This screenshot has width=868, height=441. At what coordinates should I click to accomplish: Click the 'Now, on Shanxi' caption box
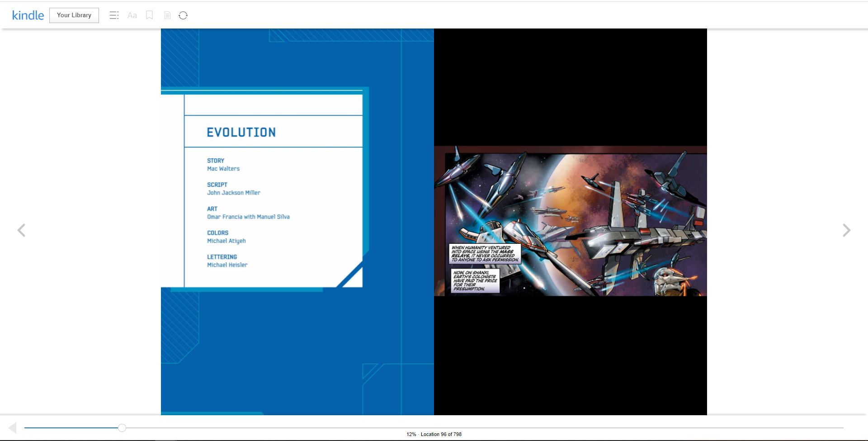click(x=475, y=281)
